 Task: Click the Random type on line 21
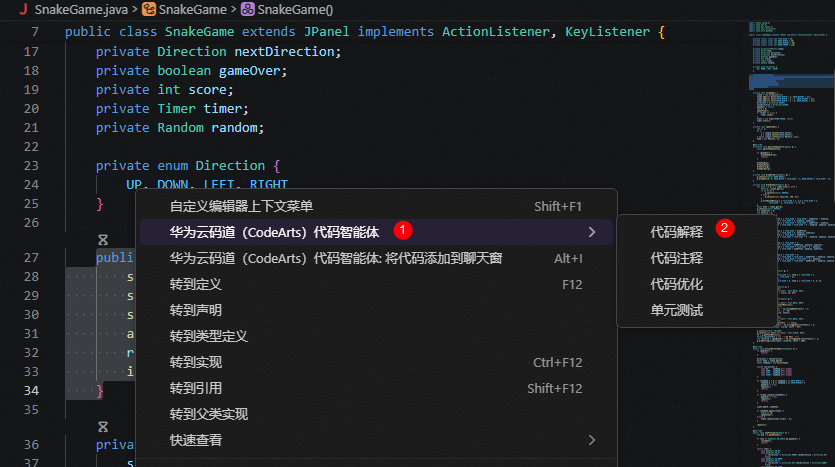(181, 128)
